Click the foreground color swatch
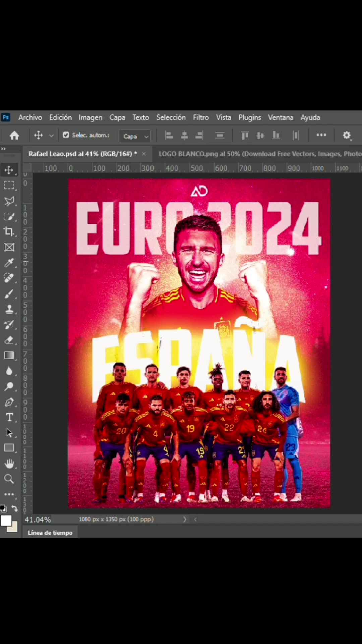The width and height of the screenshot is (362, 644). [x=6, y=521]
